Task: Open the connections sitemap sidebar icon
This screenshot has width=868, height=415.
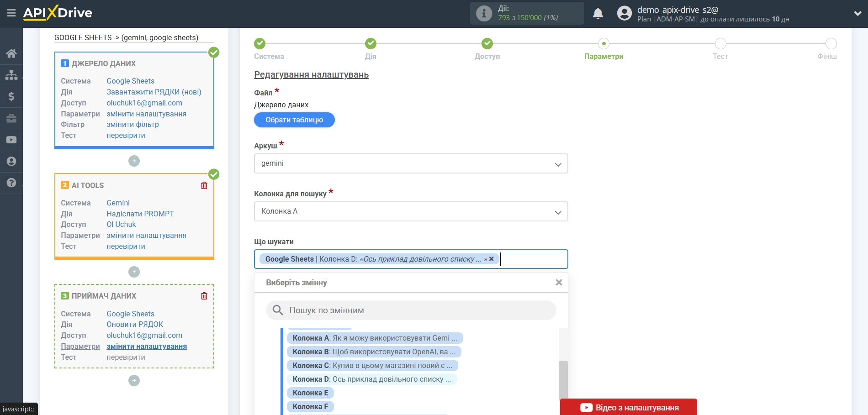Action: [x=11, y=75]
